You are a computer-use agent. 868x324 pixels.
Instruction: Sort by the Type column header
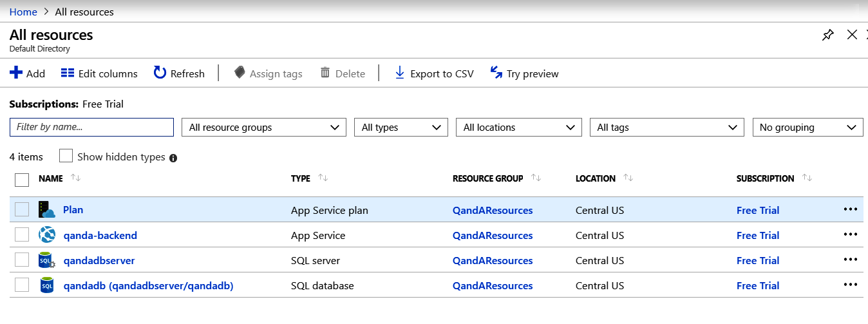point(301,178)
